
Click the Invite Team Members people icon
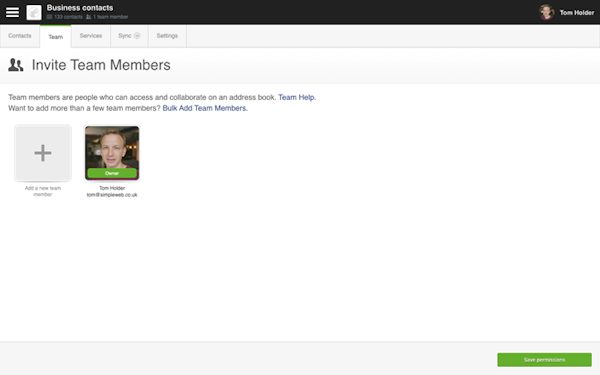point(16,65)
